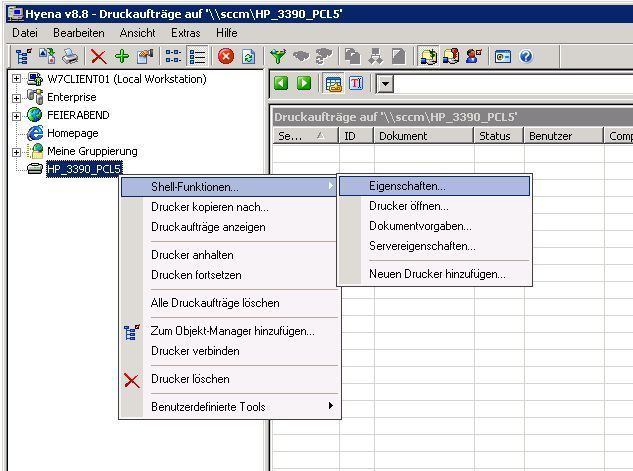Screen dimensions: 633x471
Task: Select the FEIERABEND domain tree item
Action: click(x=78, y=115)
